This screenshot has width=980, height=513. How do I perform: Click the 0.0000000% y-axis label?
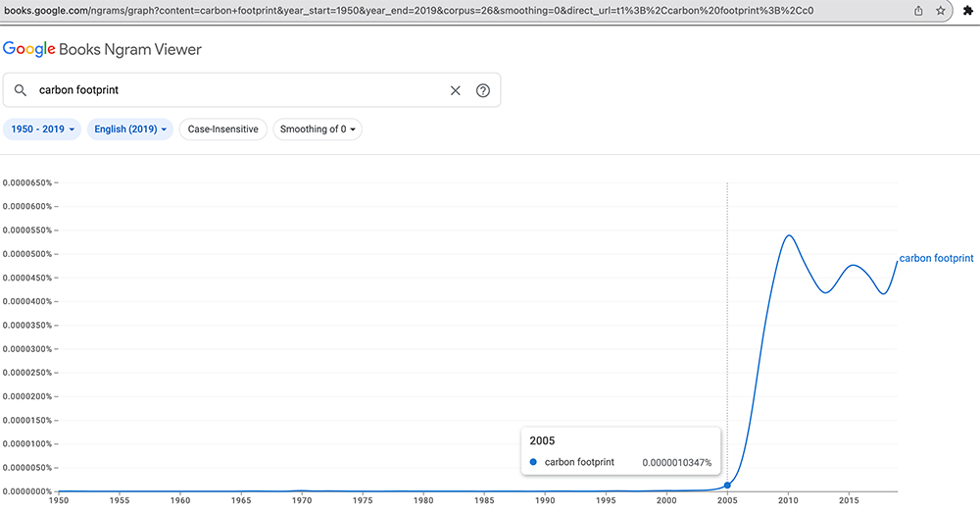pos(27,491)
